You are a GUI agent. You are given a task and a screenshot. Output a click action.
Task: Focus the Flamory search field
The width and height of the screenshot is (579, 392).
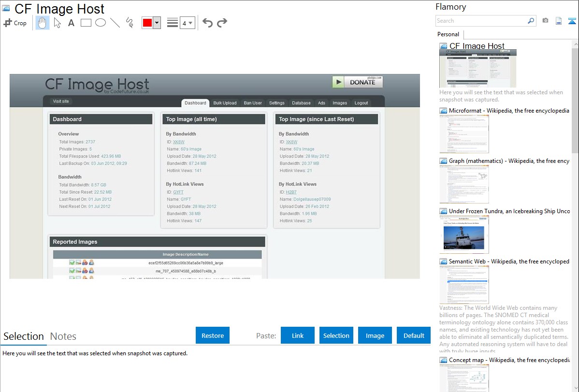pos(481,21)
